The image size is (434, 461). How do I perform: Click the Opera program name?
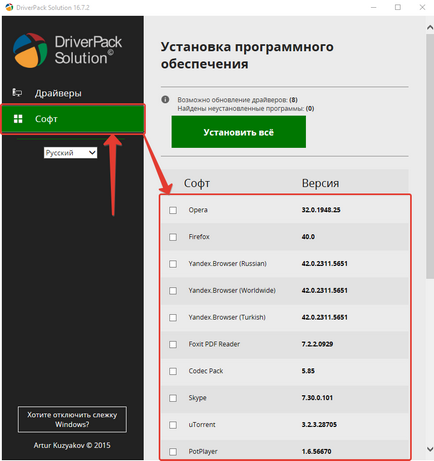[198, 210]
